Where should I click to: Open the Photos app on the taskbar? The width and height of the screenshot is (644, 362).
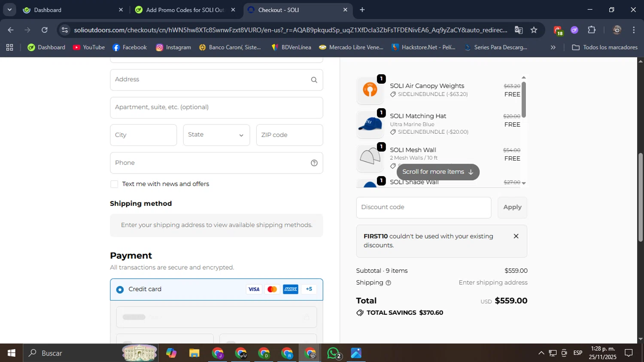point(356,353)
